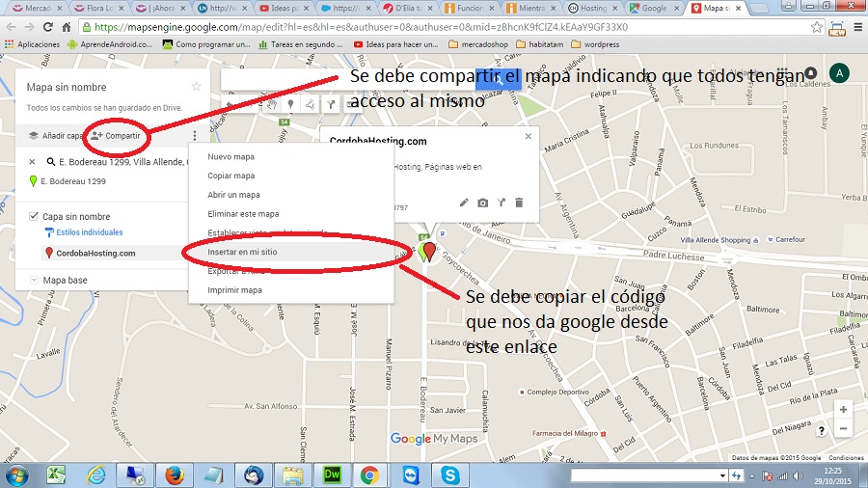The image size is (868, 488).
Task: Select the add marker tool
Action: coord(290,104)
